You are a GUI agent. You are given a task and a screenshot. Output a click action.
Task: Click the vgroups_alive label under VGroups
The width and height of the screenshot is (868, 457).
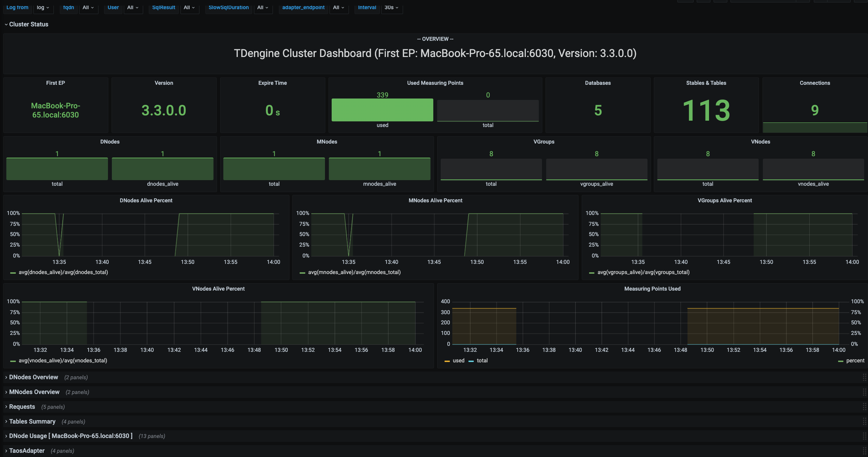[596, 184]
